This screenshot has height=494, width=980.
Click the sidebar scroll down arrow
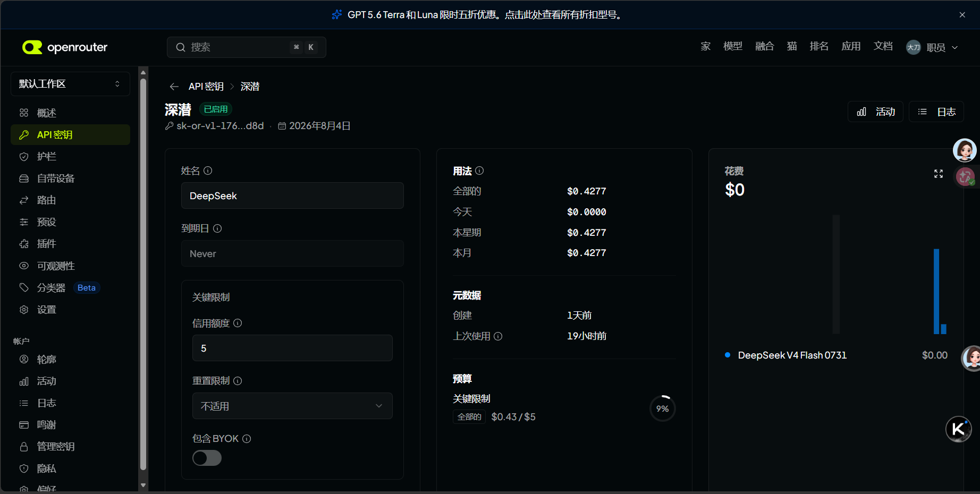tap(143, 485)
